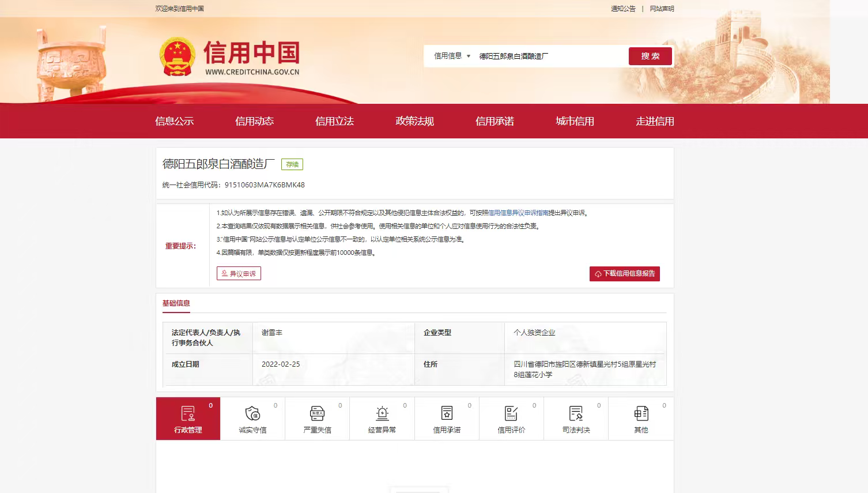Image resolution: width=868 pixels, height=493 pixels.
Task: Open the 通知公告 link
Action: (x=623, y=9)
